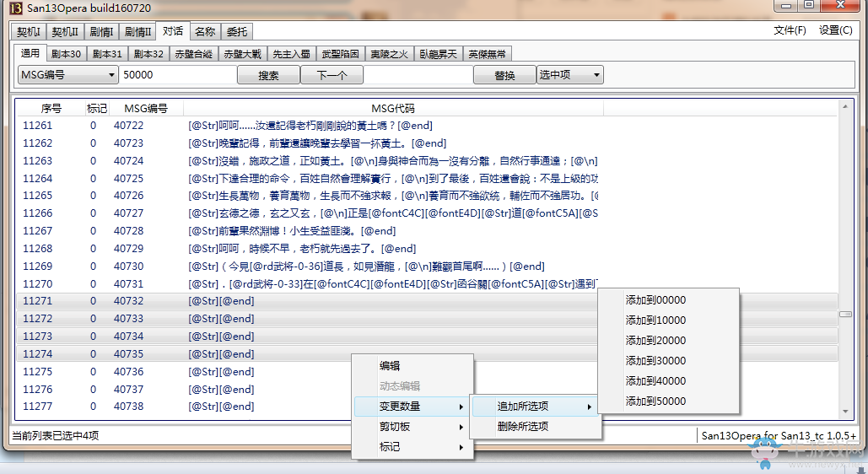The width and height of the screenshot is (868, 474).
Task: Open the 契机II tab
Action: pyautogui.click(x=65, y=32)
